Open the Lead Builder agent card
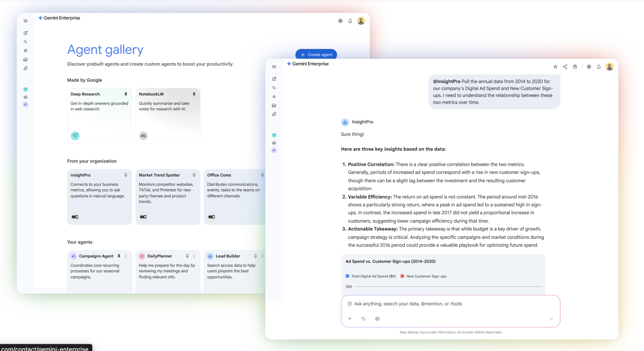Image resolution: width=644 pixels, height=351 pixels. pyautogui.click(x=234, y=271)
